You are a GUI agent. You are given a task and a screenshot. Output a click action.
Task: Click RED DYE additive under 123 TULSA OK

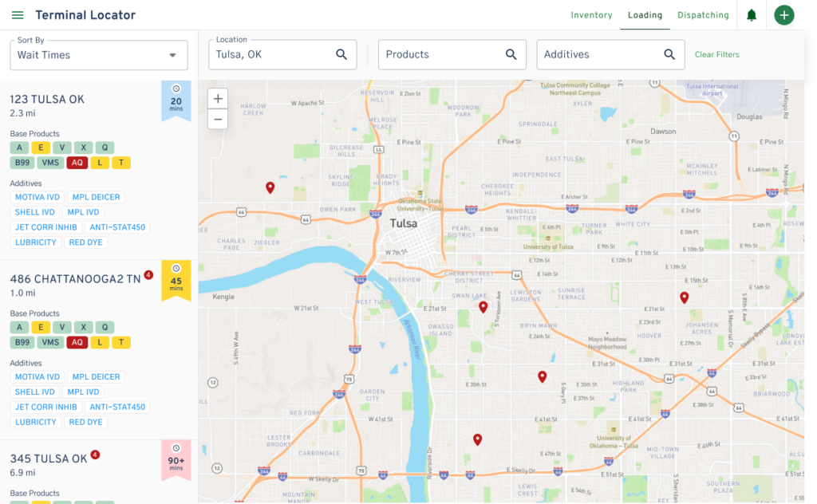86,242
